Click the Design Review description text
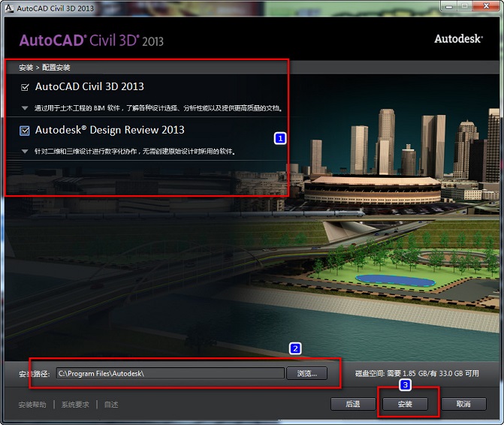The height and width of the screenshot is (425, 504). pos(134,152)
